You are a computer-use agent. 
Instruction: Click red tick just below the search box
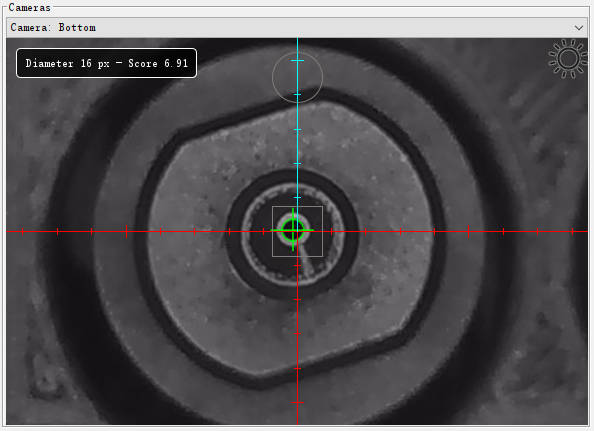pos(297,265)
